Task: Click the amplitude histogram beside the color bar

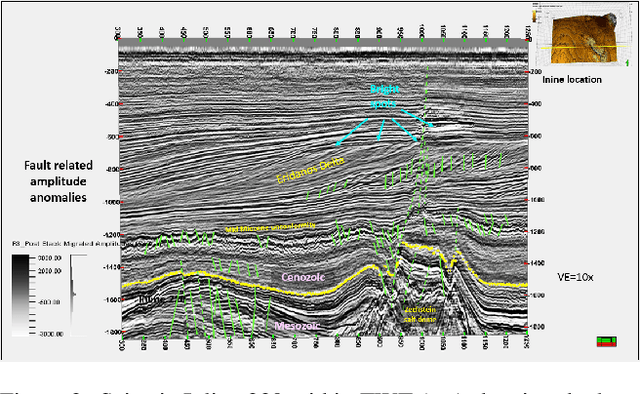Action: click(78, 295)
